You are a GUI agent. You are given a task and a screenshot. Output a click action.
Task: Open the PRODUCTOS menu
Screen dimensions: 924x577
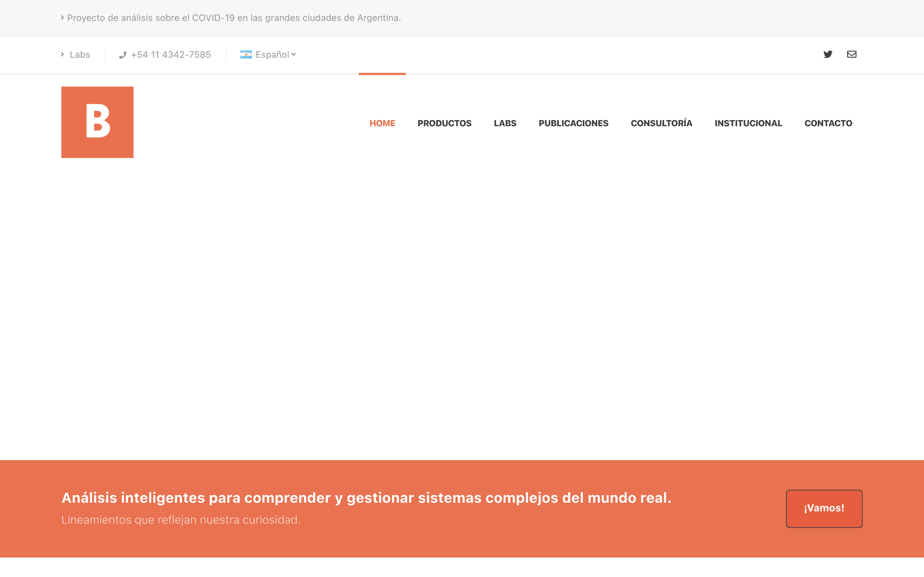444,123
